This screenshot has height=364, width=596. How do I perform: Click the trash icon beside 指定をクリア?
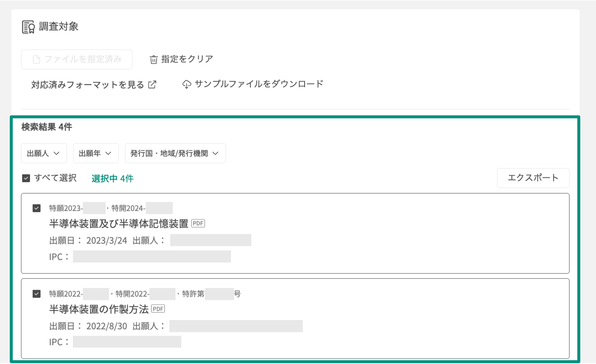[x=154, y=59]
